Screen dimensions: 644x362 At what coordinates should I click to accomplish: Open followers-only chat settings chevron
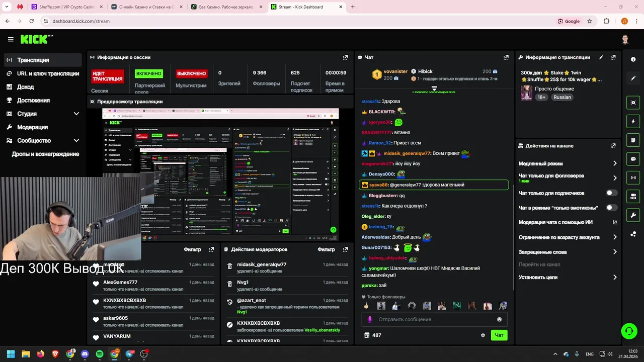615,178
